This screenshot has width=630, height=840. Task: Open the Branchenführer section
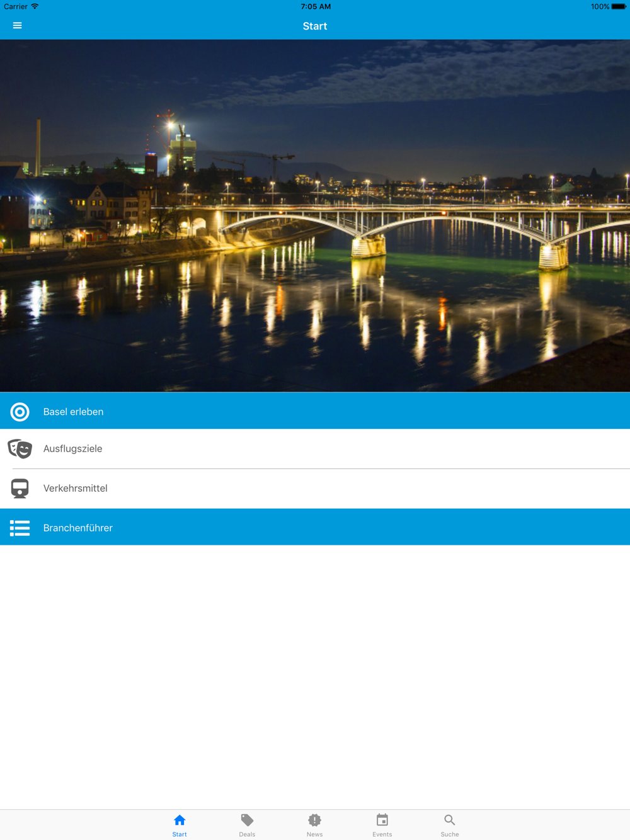(x=315, y=527)
